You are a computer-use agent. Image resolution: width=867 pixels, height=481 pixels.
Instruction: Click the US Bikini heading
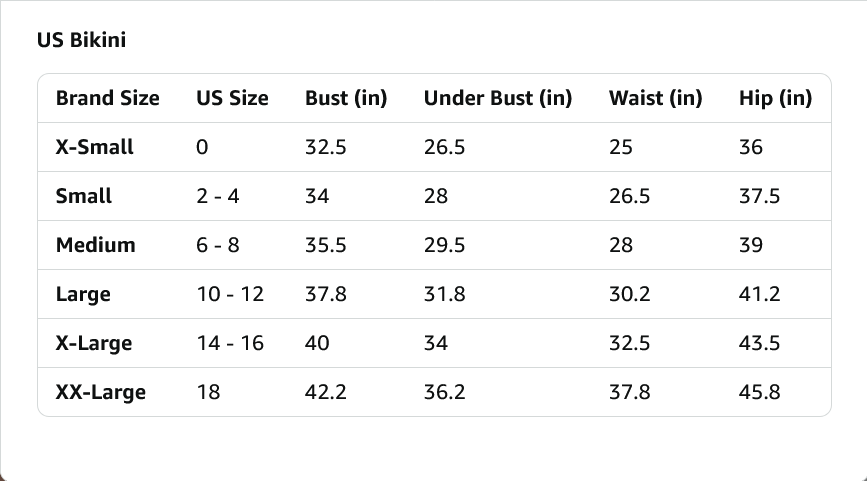click(81, 40)
